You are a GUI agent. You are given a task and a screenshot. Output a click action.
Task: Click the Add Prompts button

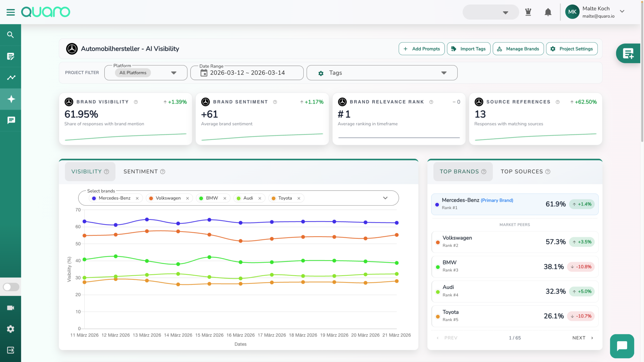(421, 49)
